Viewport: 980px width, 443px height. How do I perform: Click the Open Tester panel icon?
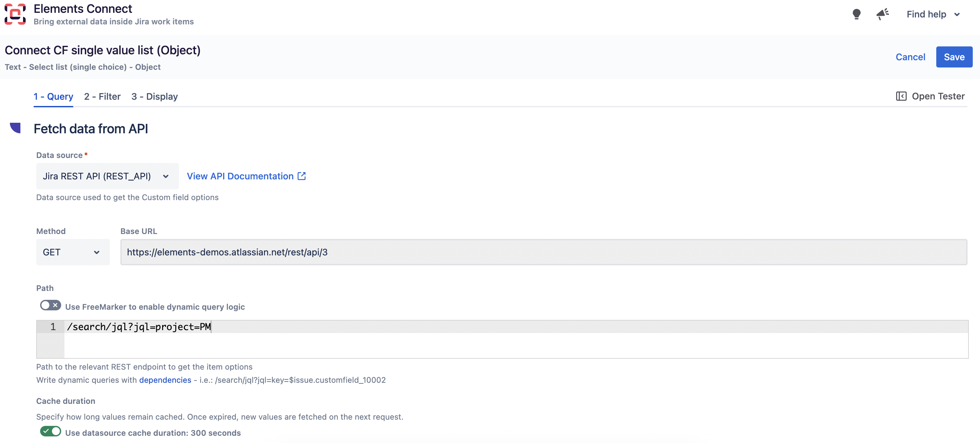pos(901,96)
